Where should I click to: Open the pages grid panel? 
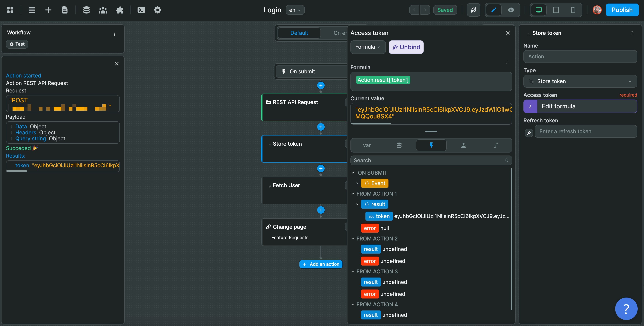coord(10,10)
